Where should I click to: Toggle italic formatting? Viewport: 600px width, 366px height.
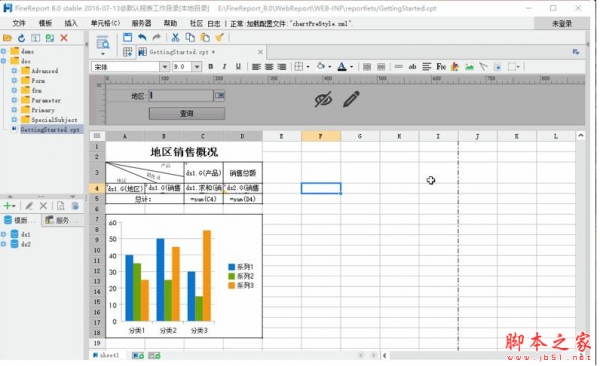224,67
